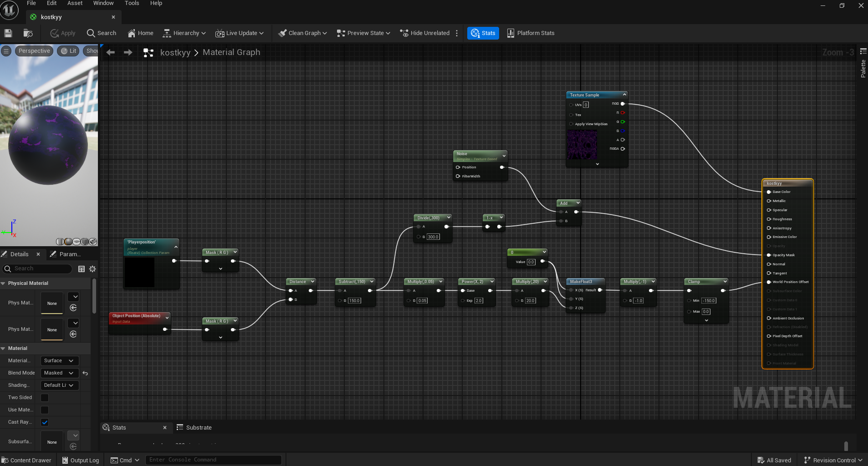Image resolution: width=868 pixels, height=466 pixels.
Task: Click the Save material icon
Action: point(8,33)
